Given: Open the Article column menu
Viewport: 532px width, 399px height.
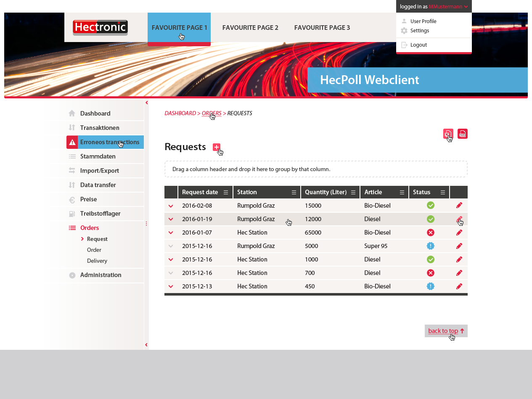Looking at the screenshot, I should 402,192.
